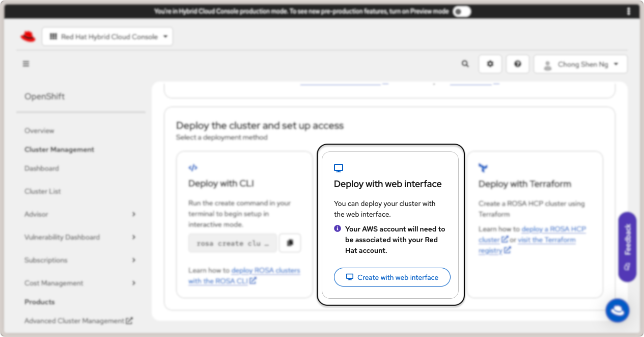Open the Chong Shen Ng user menu
This screenshot has width=644, height=337.
[581, 64]
